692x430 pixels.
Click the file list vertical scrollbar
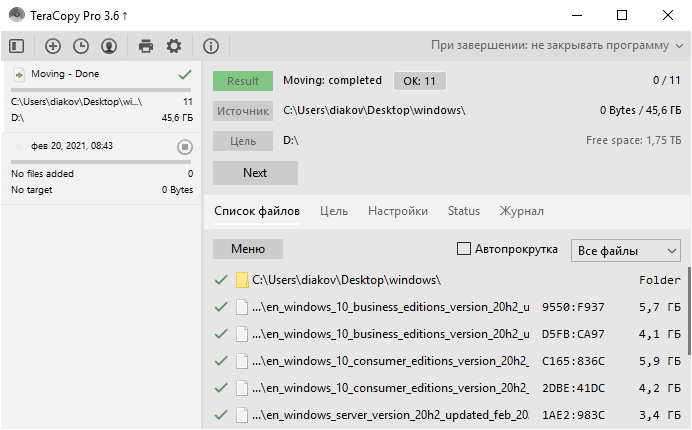pos(688,310)
